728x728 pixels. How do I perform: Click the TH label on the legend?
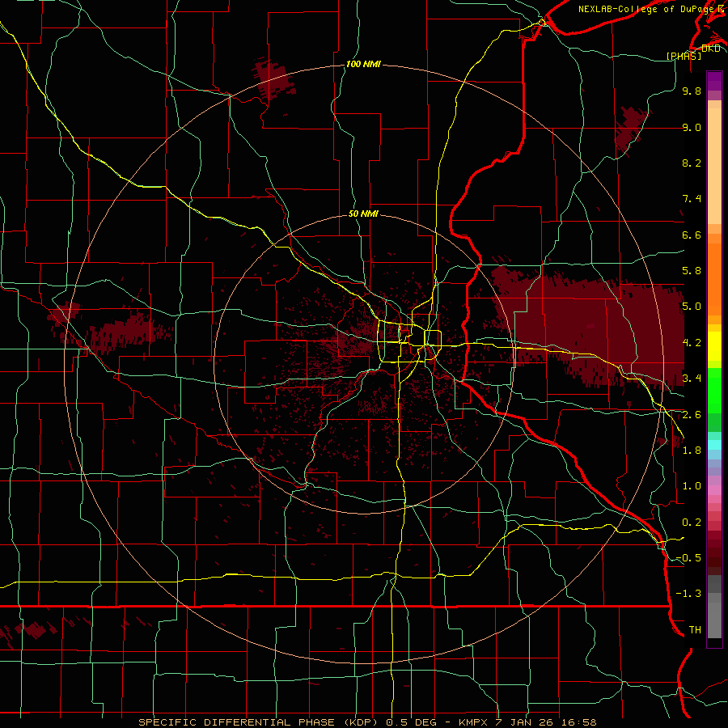695,630
